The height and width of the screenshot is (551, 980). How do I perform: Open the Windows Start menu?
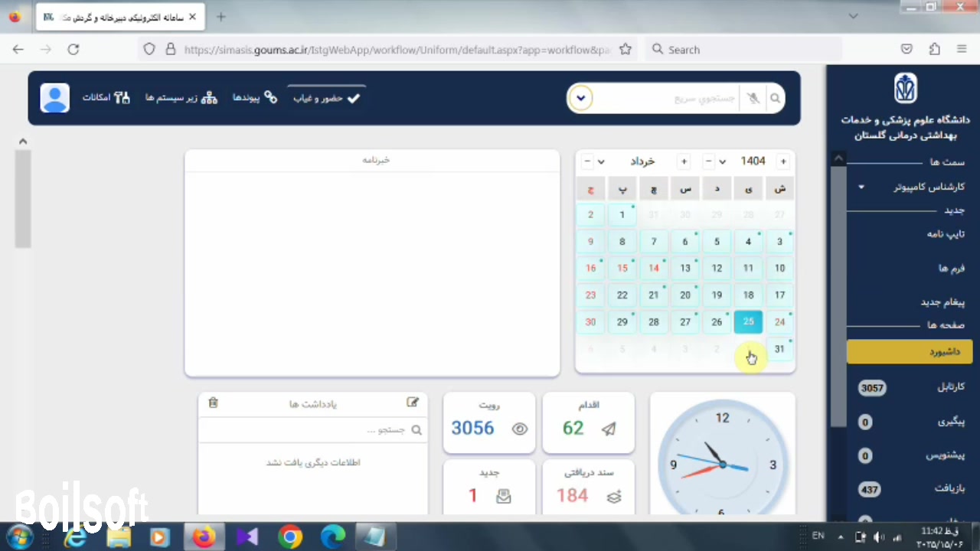pyautogui.click(x=20, y=536)
